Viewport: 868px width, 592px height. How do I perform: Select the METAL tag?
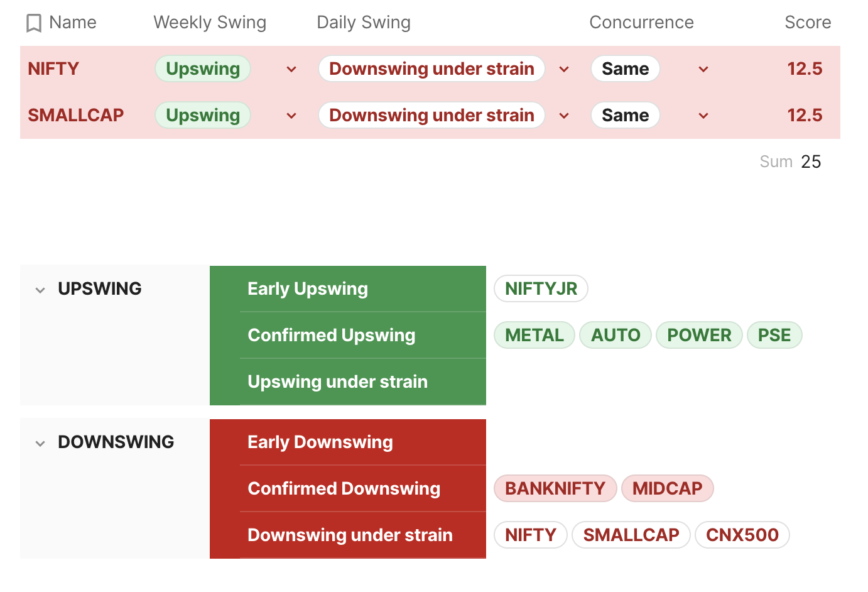(534, 335)
